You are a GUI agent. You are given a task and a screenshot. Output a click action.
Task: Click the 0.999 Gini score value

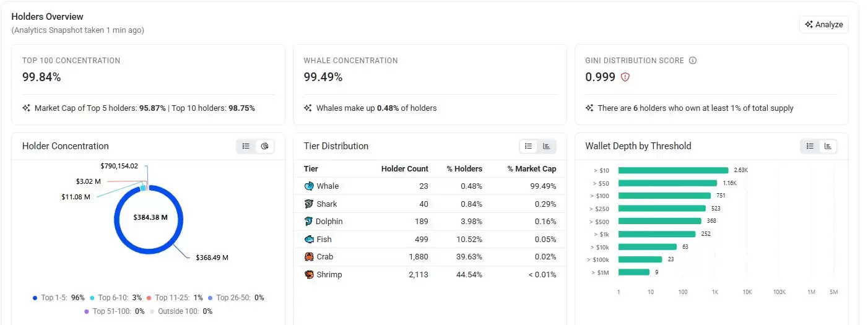[601, 77]
